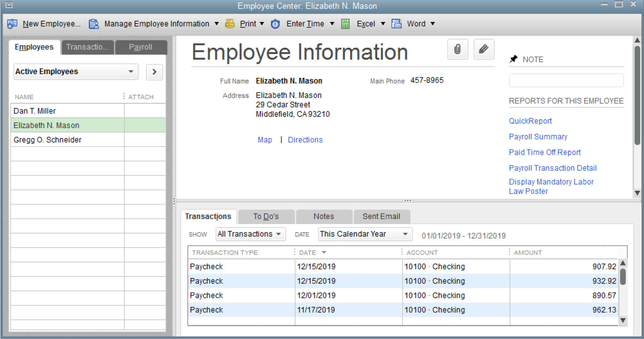
Task: Click the paperclip attach button
Action: [x=457, y=49]
